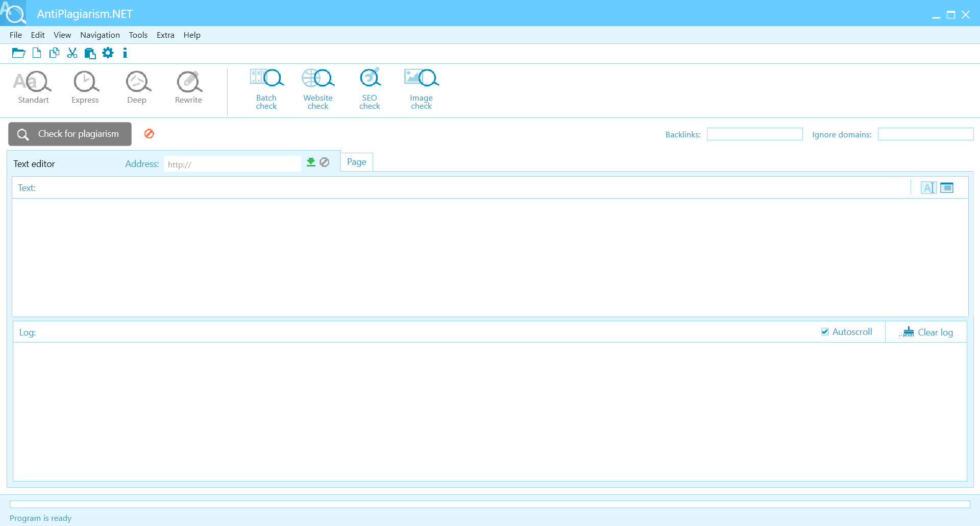Open the Batch check tool
Screen dimensions: 980x526
[266, 89]
